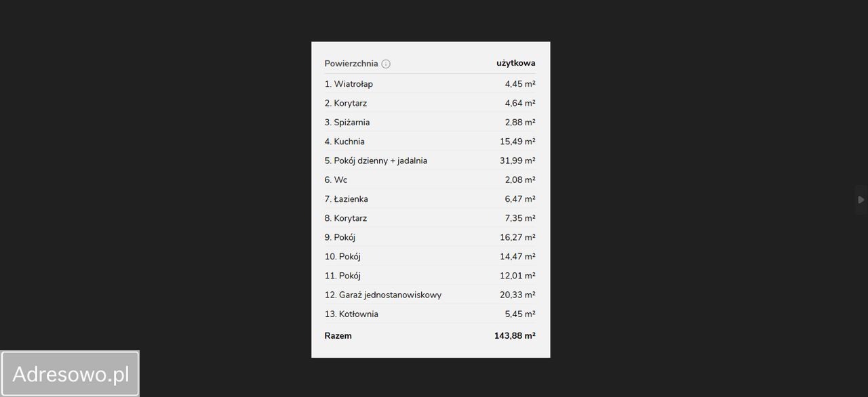
Task: Click the 143,88 m² total value
Action: [515, 335]
